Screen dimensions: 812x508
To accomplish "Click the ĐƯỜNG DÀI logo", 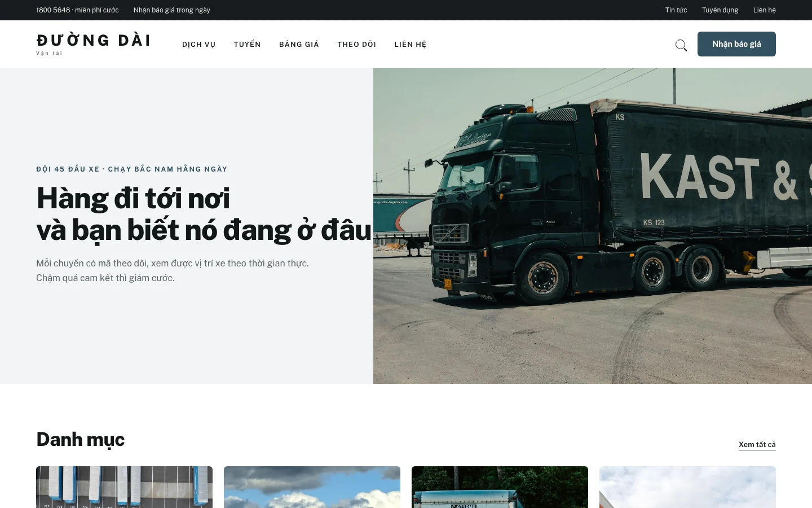I will 93,44.
